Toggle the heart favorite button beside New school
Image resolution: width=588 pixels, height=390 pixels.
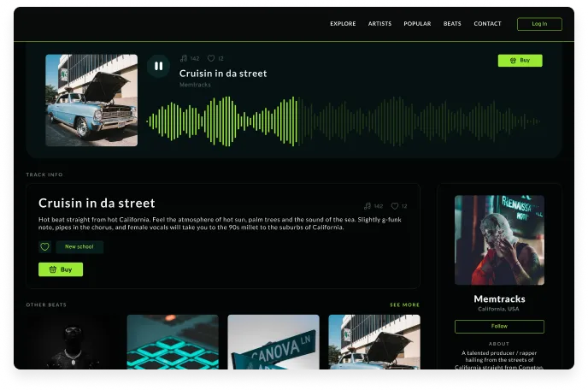44,246
